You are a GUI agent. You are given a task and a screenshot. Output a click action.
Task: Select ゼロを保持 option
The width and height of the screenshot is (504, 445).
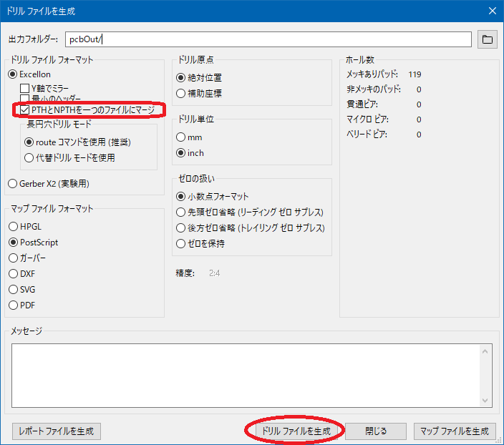point(181,244)
